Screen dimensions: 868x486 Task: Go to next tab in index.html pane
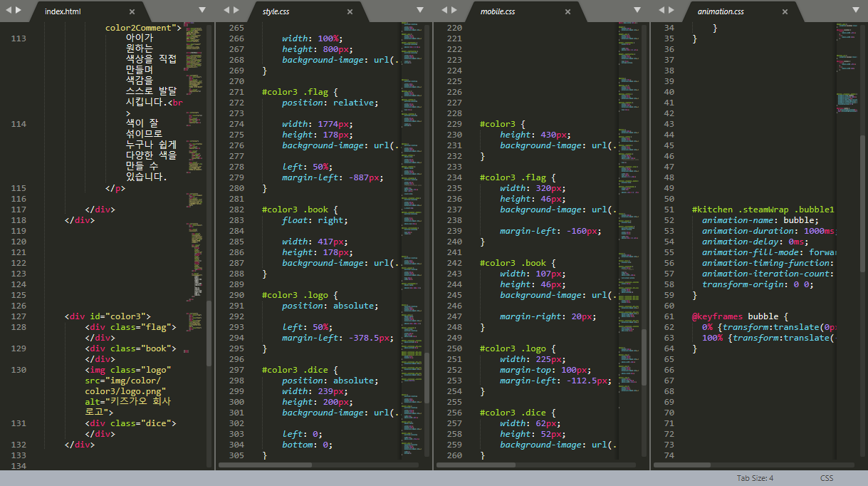coord(19,10)
